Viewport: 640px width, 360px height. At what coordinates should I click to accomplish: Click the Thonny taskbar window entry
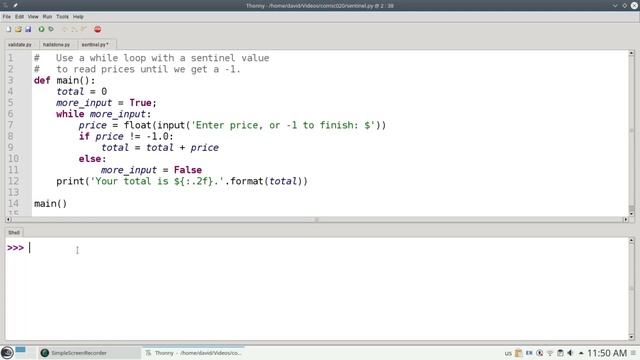pos(193,353)
